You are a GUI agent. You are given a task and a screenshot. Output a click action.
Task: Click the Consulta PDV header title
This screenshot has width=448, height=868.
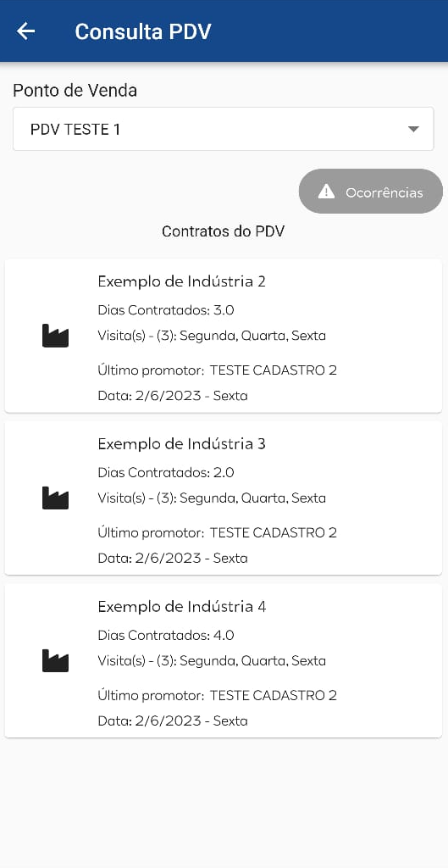[143, 31]
